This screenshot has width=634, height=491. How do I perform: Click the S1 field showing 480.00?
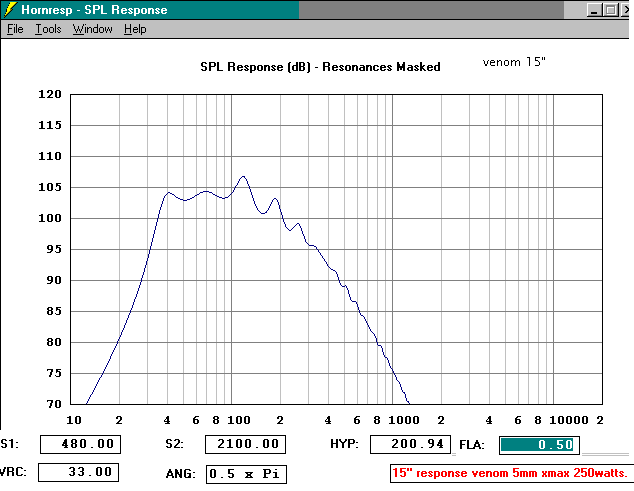point(80,444)
